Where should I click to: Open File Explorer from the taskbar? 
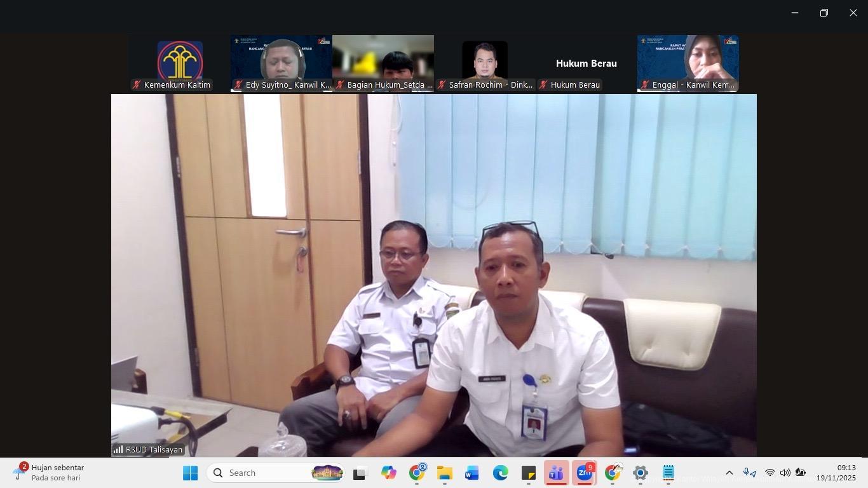pos(444,473)
